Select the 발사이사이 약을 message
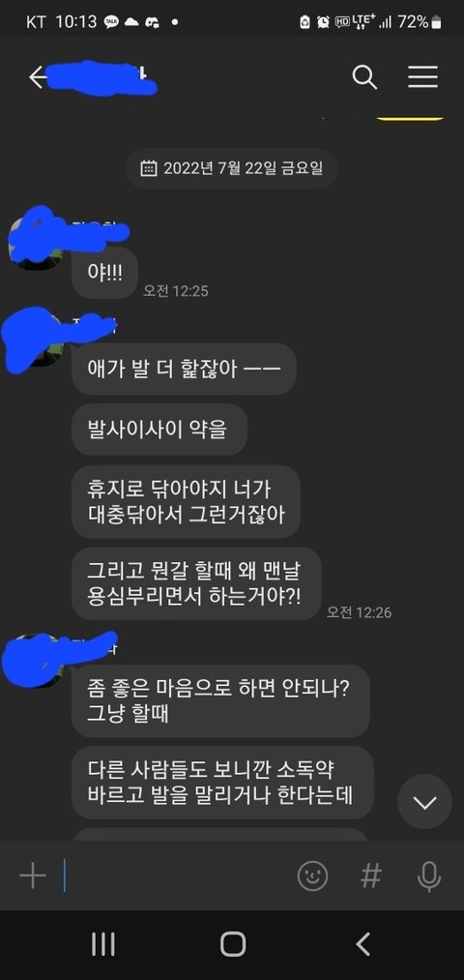 click(x=159, y=430)
